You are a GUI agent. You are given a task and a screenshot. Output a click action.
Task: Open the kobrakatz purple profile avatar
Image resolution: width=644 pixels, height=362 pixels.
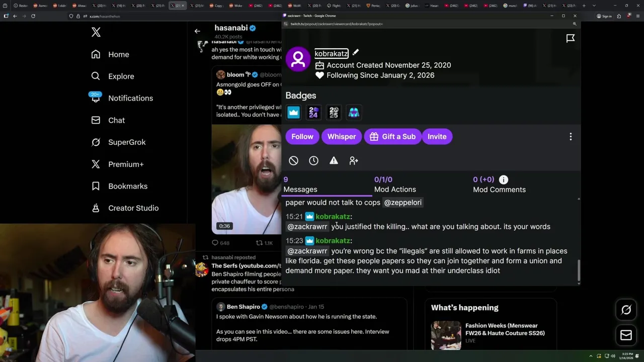(x=298, y=59)
